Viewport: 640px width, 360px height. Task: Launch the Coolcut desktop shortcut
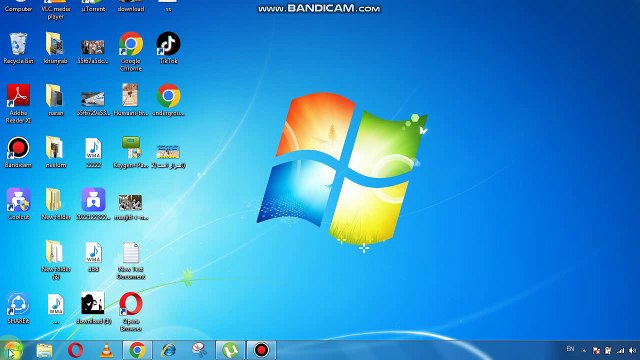(18, 204)
